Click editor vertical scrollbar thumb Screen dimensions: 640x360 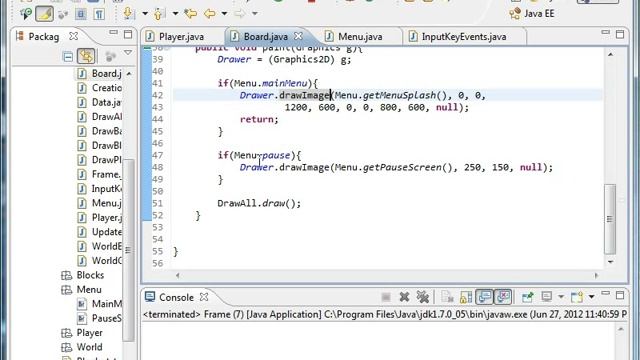610,219
